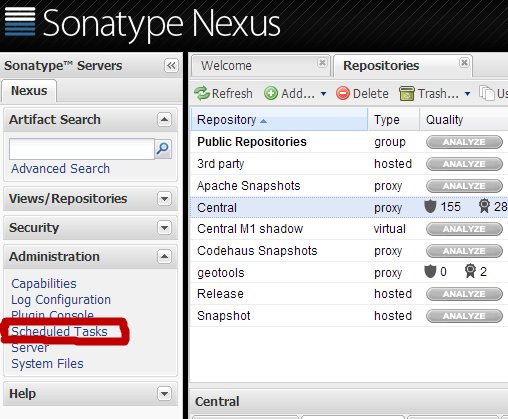Click the Sonatype Servers panel title
The width and height of the screenshot is (508, 419).
(x=63, y=66)
